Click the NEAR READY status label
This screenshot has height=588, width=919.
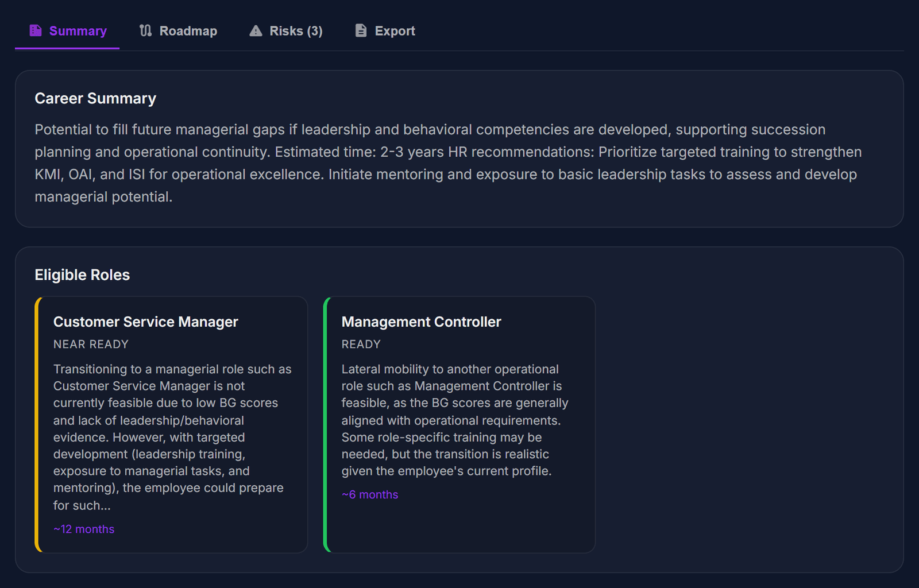(91, 345)
